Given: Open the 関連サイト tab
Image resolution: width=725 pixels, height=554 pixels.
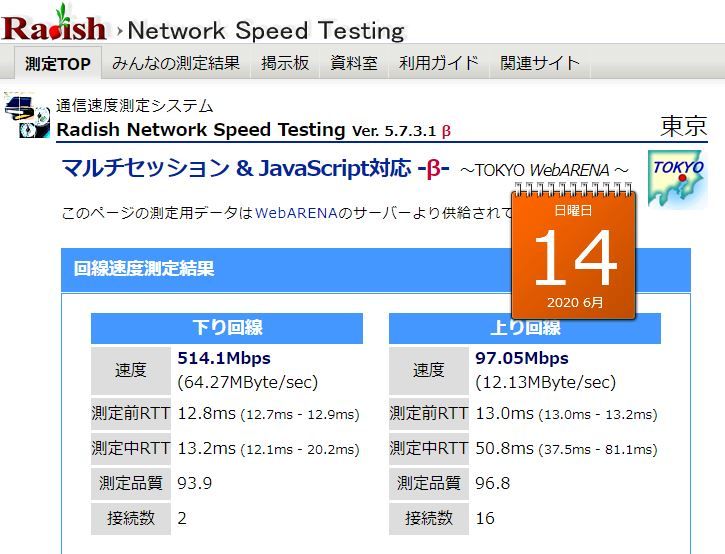Looking at the screenshot, I should coord(540,63).
